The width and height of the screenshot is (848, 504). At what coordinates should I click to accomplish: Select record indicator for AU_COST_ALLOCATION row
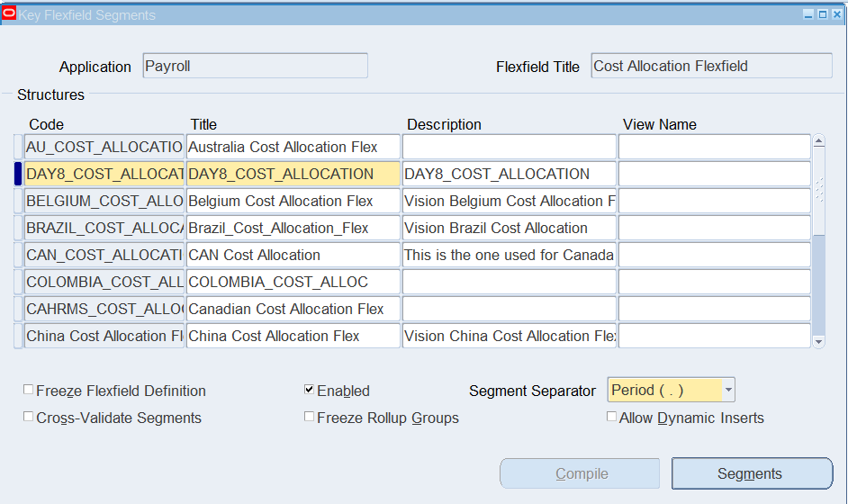(18, 147)
